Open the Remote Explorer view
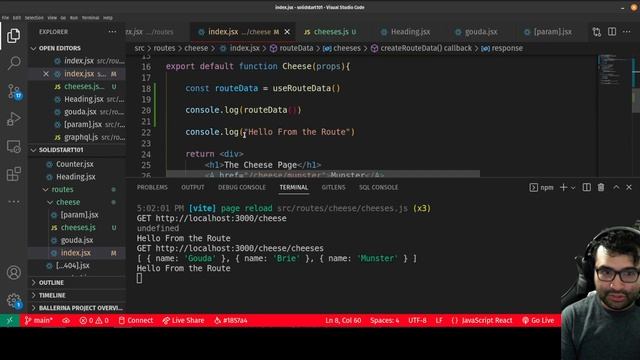 point(13,147)
